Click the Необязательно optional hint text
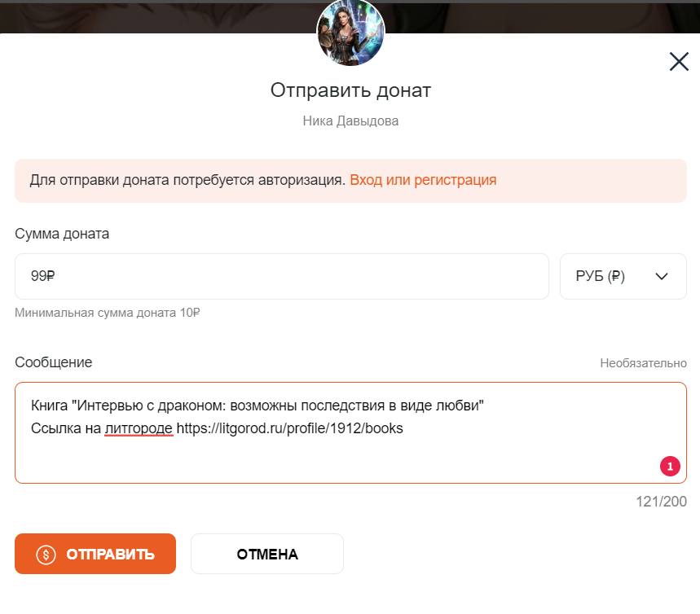This screenshot has height=614, width=700. 643,363
